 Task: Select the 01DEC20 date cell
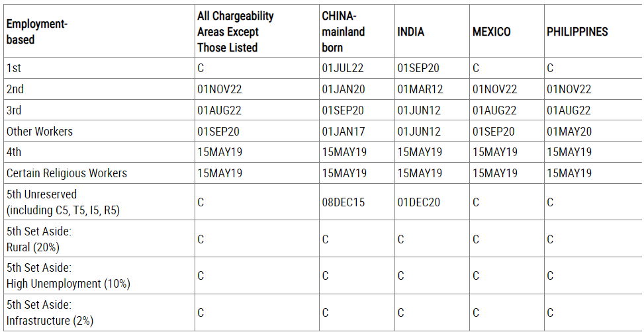tap(419, 202)
